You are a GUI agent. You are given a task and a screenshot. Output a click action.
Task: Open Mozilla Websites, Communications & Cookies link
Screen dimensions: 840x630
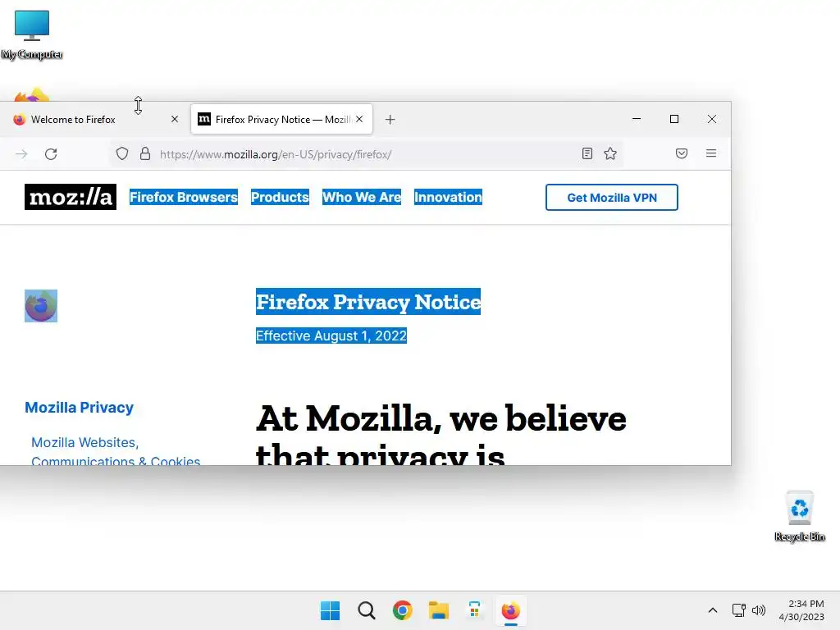(x=116, y=452)
